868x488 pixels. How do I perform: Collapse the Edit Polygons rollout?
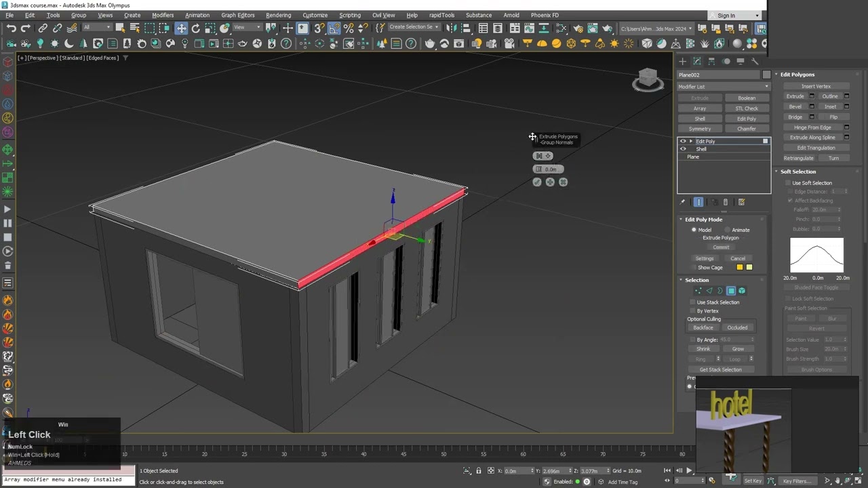click(797, 75)
